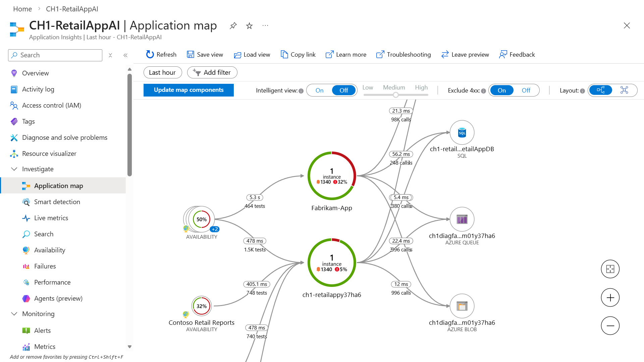Select the Copy link icon

point(284,54)
